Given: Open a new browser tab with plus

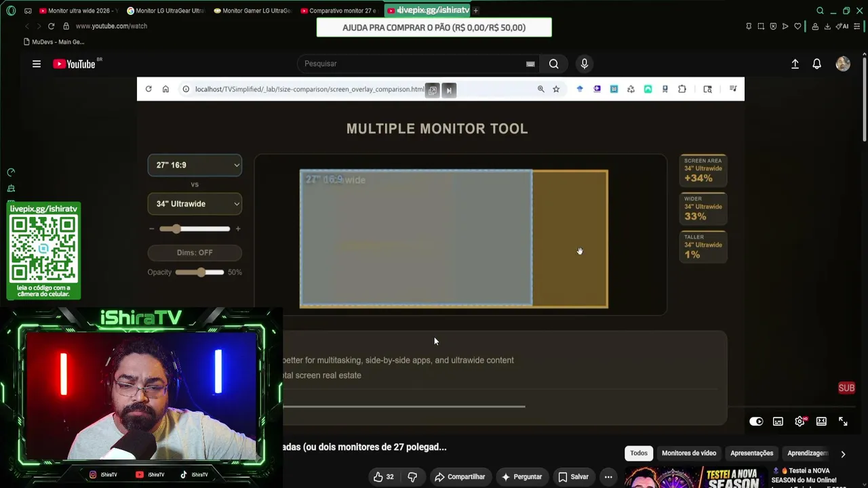Looking at the screenshot, I should [x=475, y=11].
